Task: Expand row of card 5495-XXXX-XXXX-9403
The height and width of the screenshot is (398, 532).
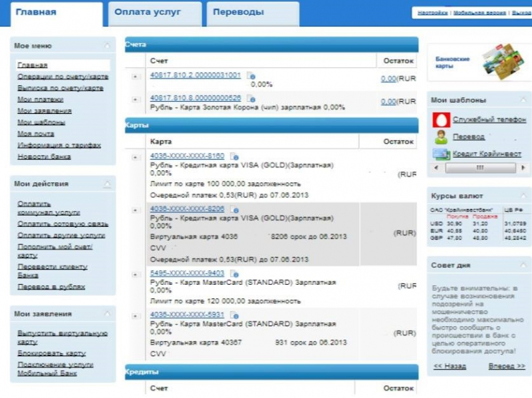Action: coord(136,275)
